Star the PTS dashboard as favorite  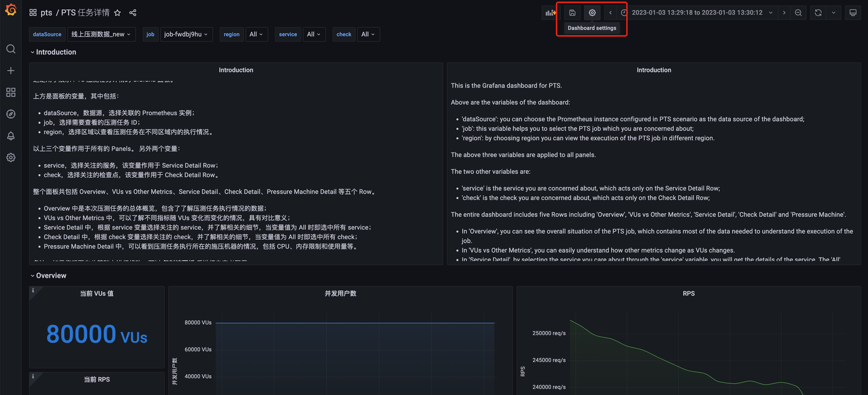click(117, 13)
